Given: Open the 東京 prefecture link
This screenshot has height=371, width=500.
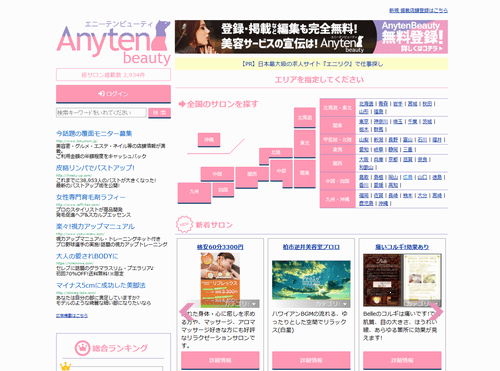Looking at the screenshot, I should 364,122.
